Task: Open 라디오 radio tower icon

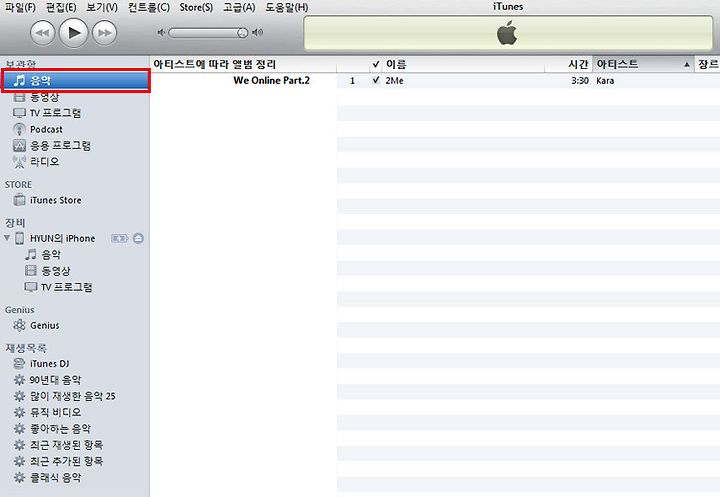Action: coord(19,162)
